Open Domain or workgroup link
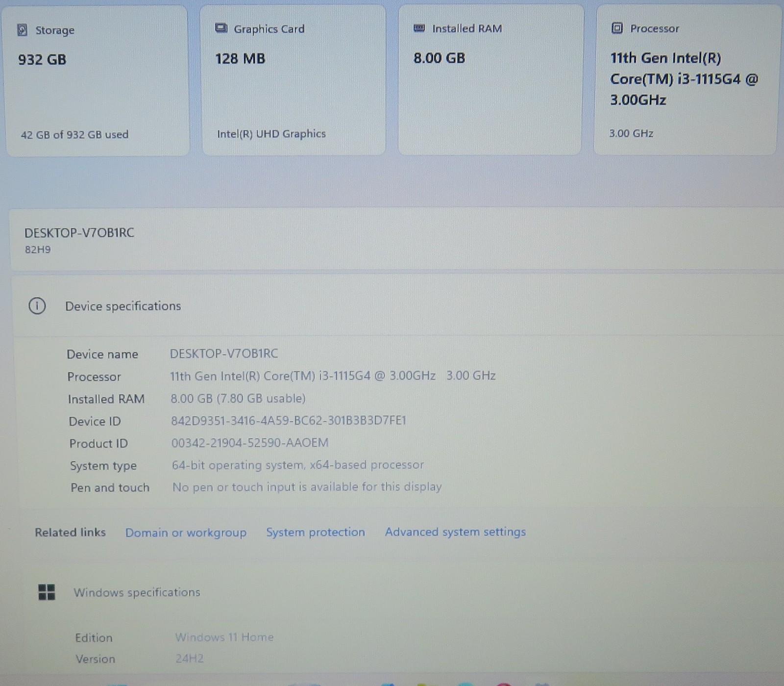The image size is (784, 686). point(186,533)
